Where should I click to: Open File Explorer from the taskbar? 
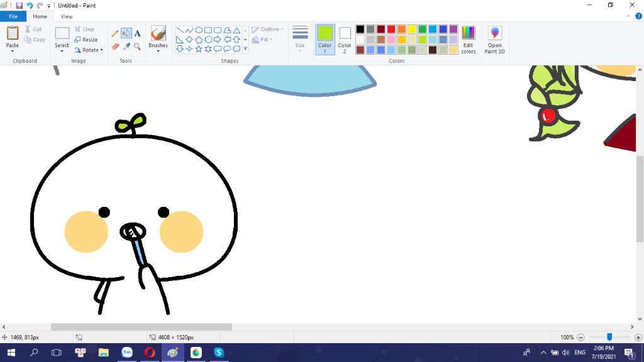[x=104, y=353]
